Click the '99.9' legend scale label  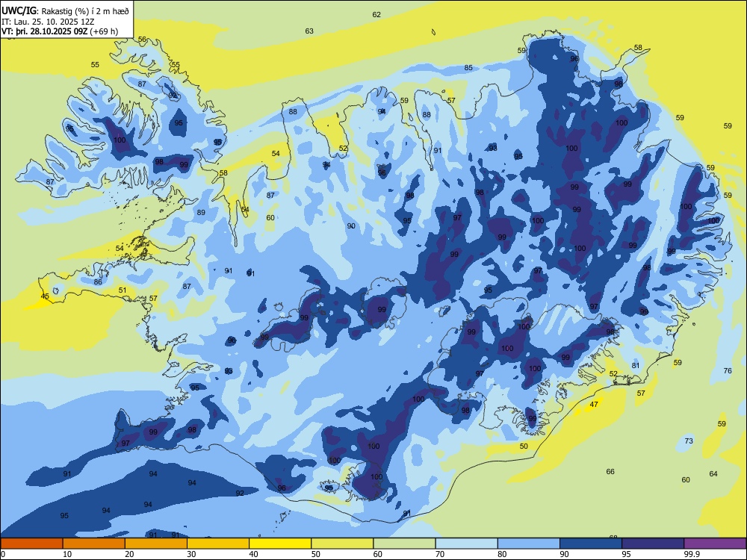click(x=692, y=554)
